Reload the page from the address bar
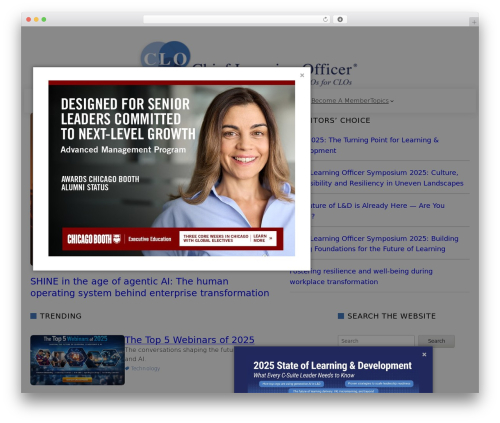 pos(325,19)
